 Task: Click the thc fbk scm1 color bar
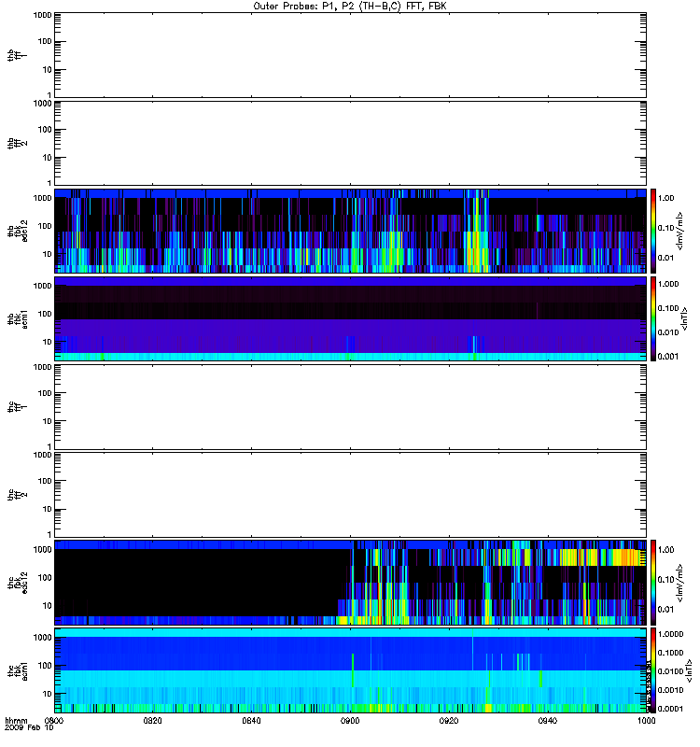pos(653,670)
